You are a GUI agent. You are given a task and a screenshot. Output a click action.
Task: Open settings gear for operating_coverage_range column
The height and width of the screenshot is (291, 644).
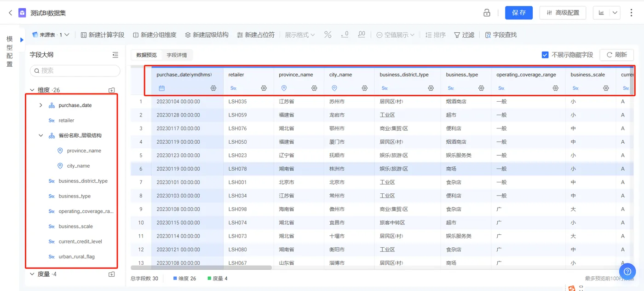[x=556, y=88]
